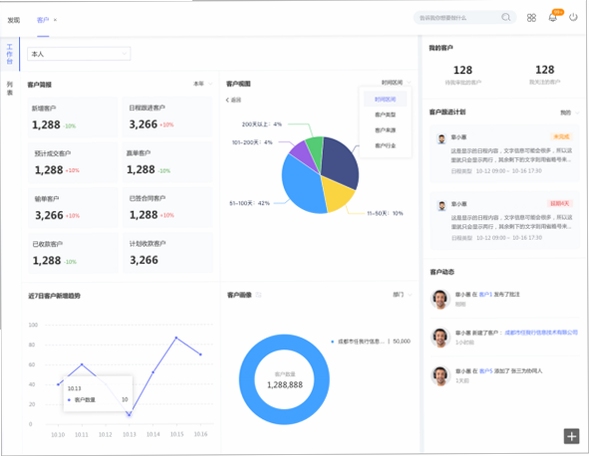Expand the 部门 dropdown in 客户画像

(x=402, y=294)
